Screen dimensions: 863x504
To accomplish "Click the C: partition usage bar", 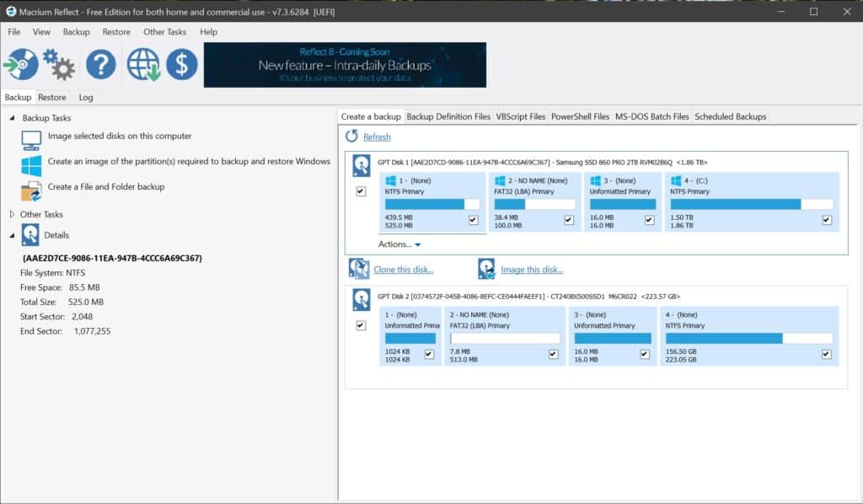I will click(751, 204).
